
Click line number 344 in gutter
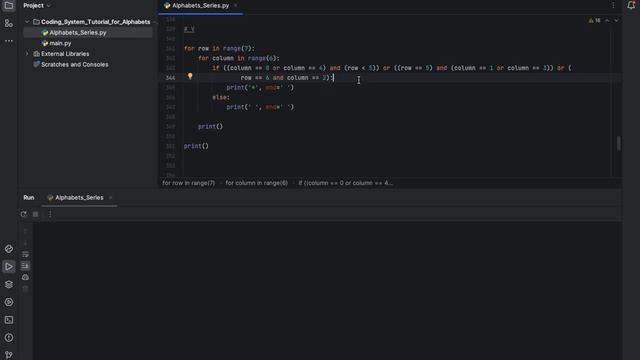pos(170,78)
